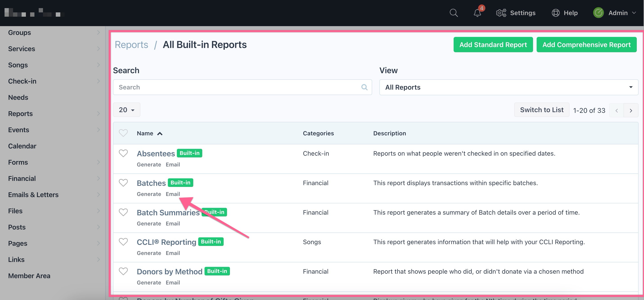The height and width of the screenshot is (300, 644).
Task: Expand the Services sidebar chevron
Action: [x=98, y=49]
